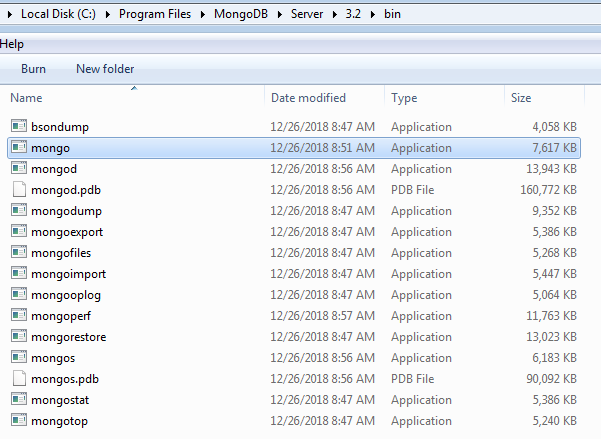Select the mongotop file name
601x439 pixels.
point(59,421)
